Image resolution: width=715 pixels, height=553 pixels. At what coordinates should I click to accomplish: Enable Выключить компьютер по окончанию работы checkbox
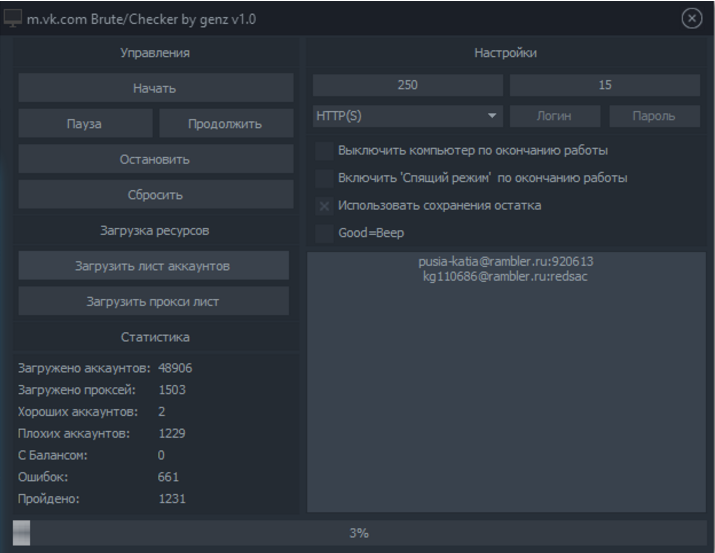pyautogui.click(x=324, y=151)
